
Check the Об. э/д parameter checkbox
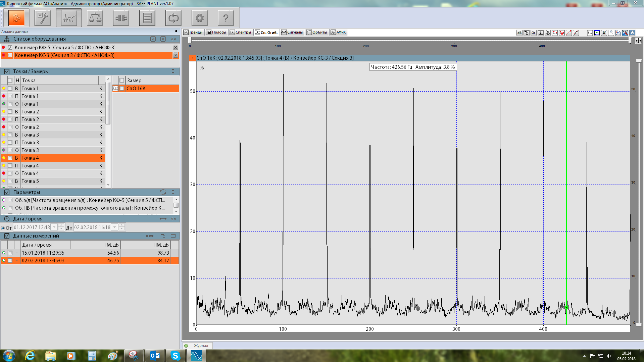10,200
